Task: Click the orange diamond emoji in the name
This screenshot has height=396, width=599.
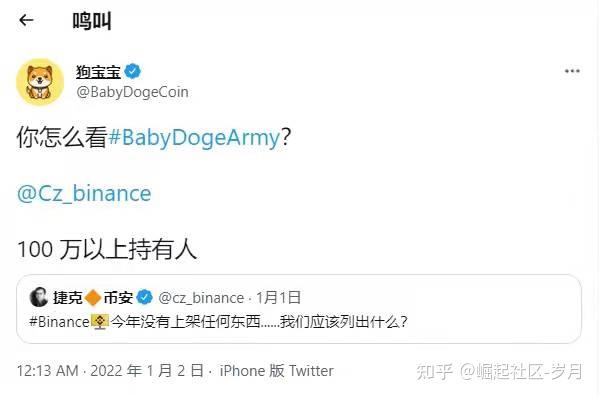Action: coord(93,298)
